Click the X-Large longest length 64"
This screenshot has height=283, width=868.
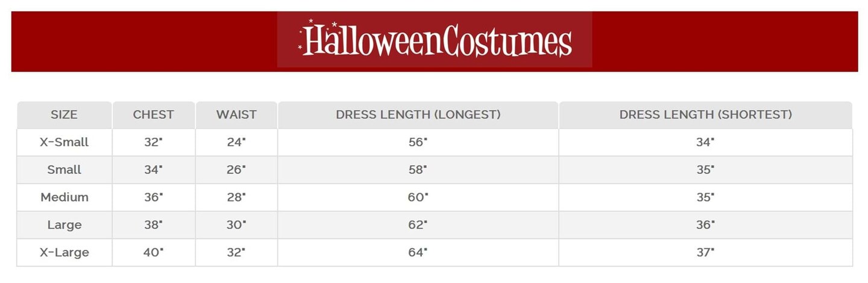(418, 253)
